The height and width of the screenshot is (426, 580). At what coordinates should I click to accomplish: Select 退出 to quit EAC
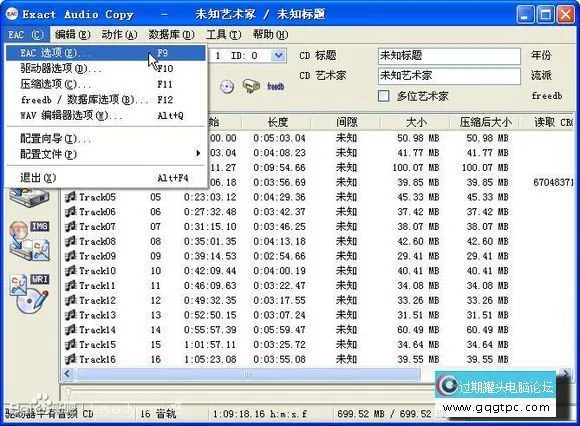click(105, 178)
